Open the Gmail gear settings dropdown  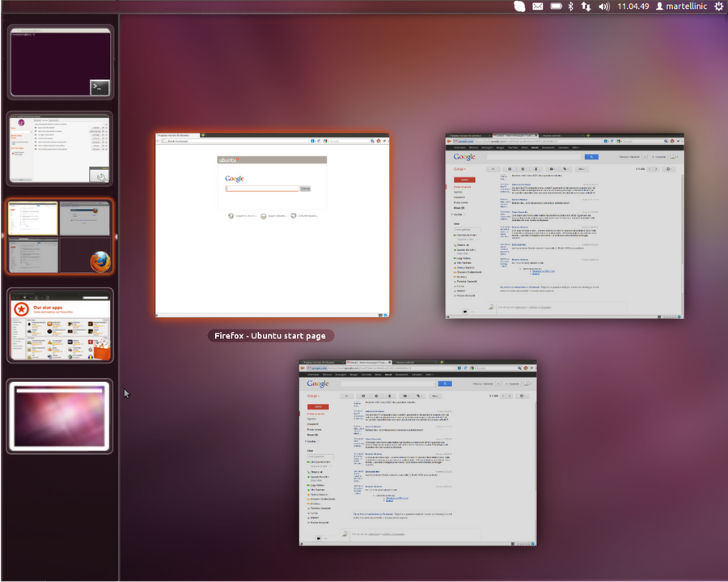pos(521,395)
